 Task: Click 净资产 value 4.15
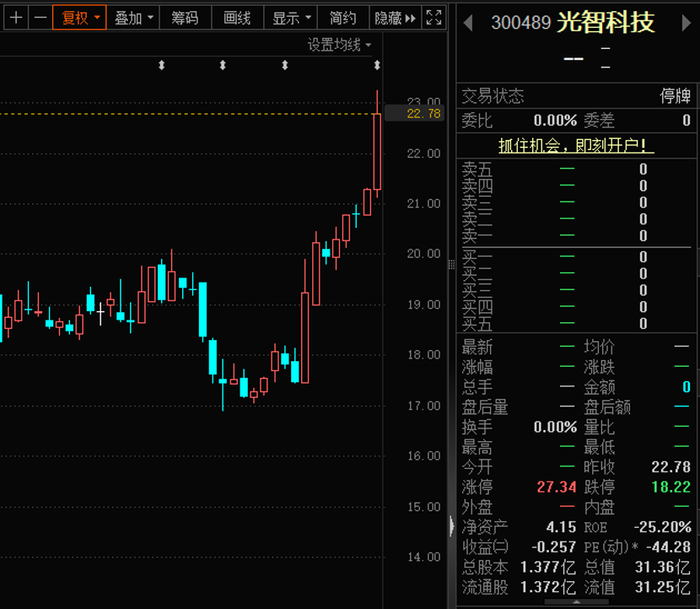click(561, 527)
